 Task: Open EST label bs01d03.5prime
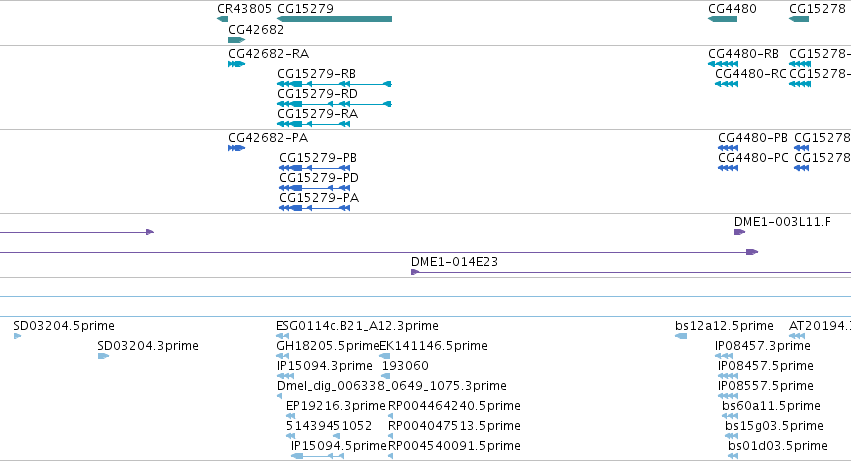point(778,446)
